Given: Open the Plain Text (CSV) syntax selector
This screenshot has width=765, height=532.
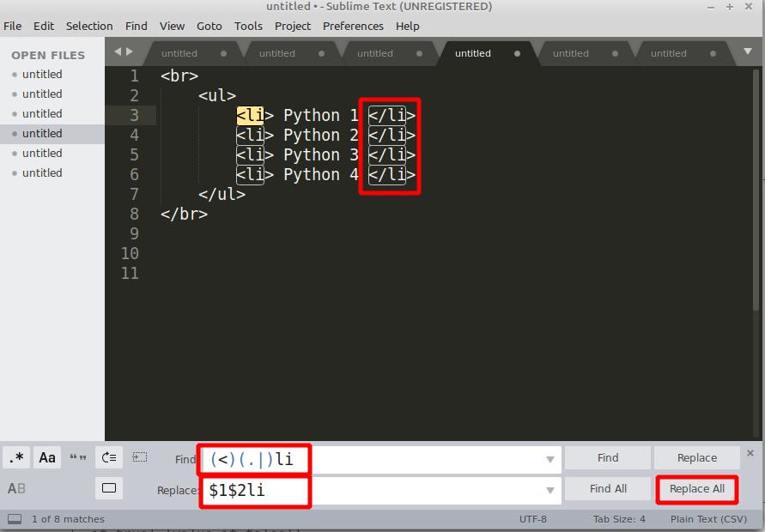Looking at the screenshot, I should 708,518.
